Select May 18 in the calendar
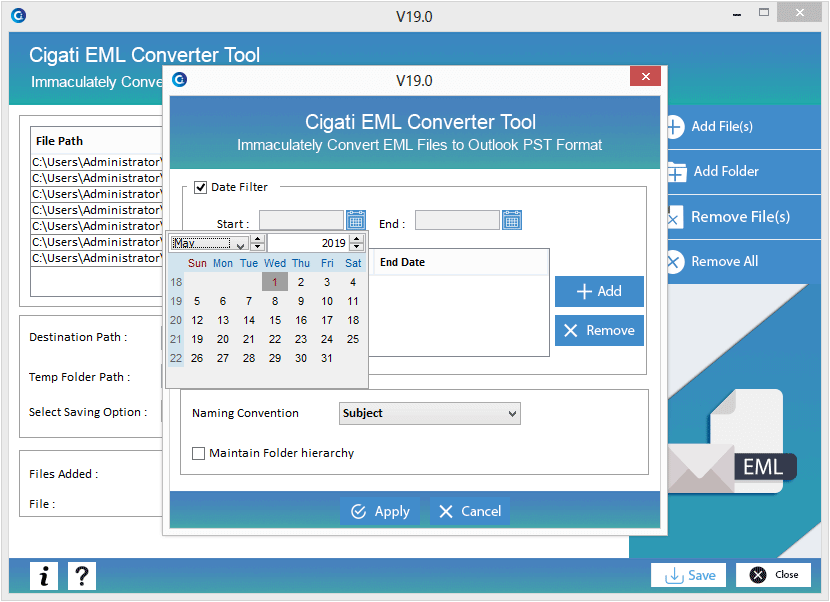The image size is (830, 602). point(353,320)
